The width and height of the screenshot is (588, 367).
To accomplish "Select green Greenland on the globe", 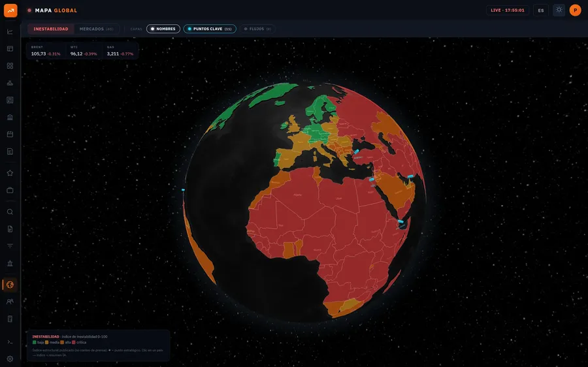I will (x=272, y=94).
